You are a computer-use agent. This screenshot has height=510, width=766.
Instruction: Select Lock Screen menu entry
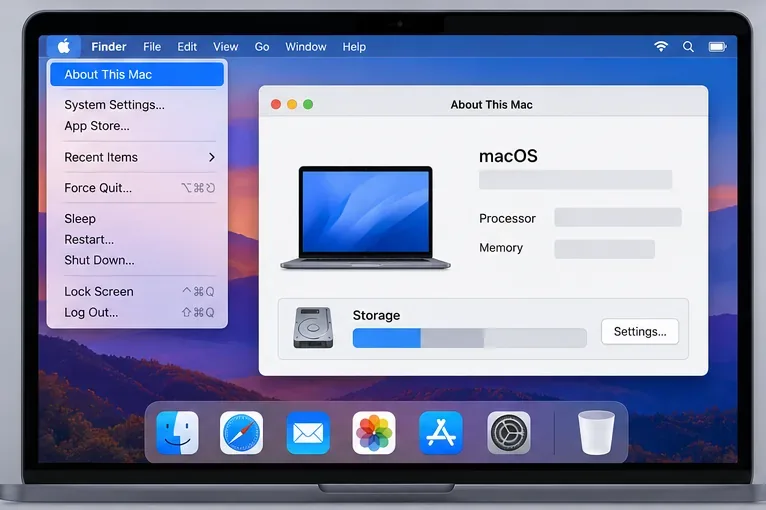137,292
